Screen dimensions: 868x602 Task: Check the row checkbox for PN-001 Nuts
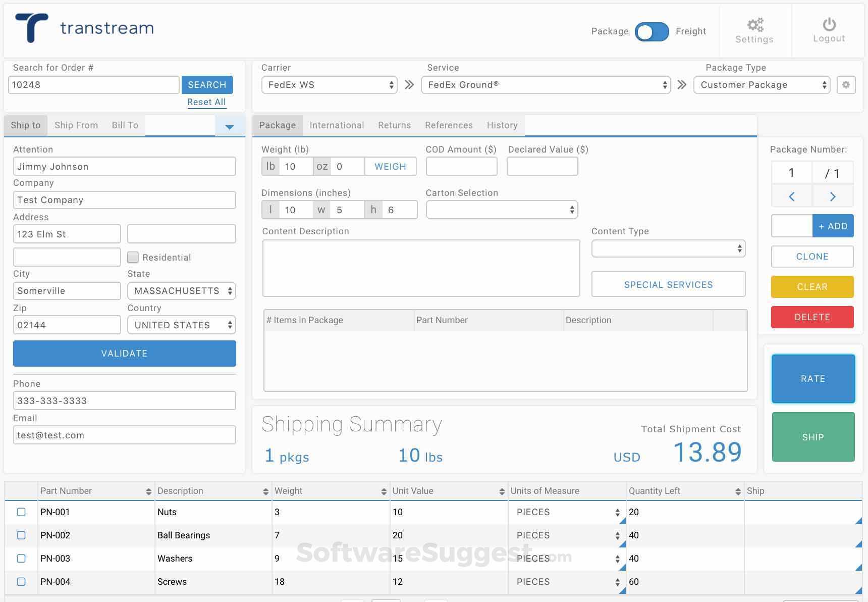tap(21, 512)
